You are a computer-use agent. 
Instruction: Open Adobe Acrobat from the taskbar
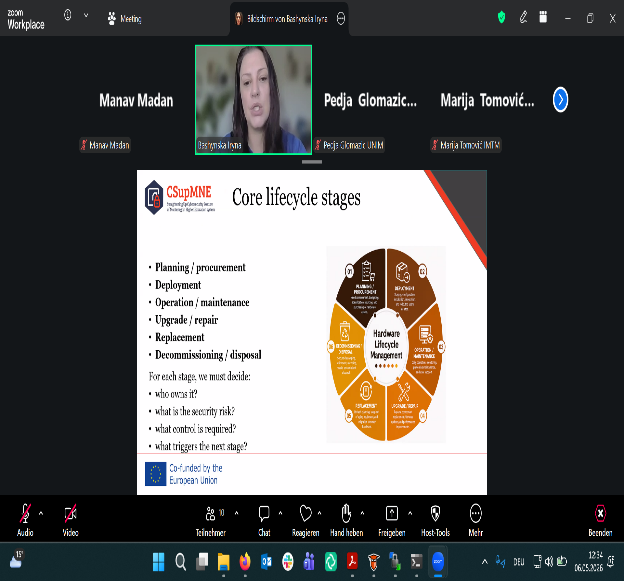[x=352, y=562]
